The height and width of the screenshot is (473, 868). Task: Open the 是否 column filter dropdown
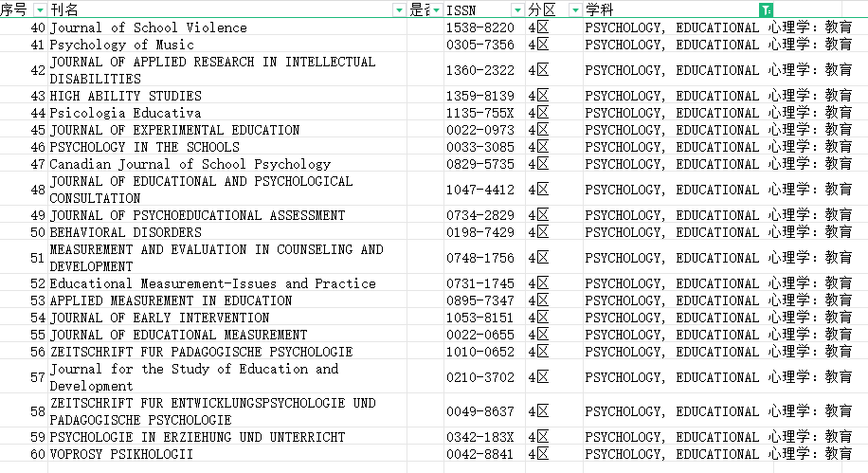pos(437,10)
